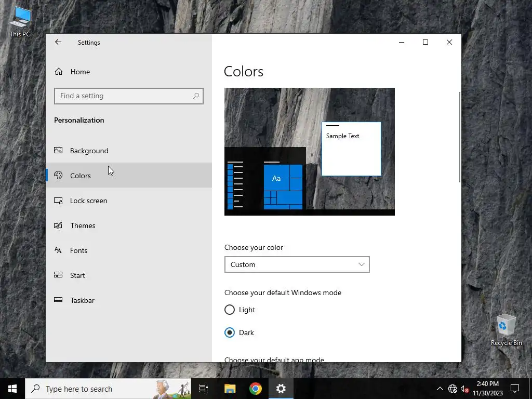Screen dimensions: 532x399
Task: Select the Start tiles icon in sidebar
Action: 58,275
